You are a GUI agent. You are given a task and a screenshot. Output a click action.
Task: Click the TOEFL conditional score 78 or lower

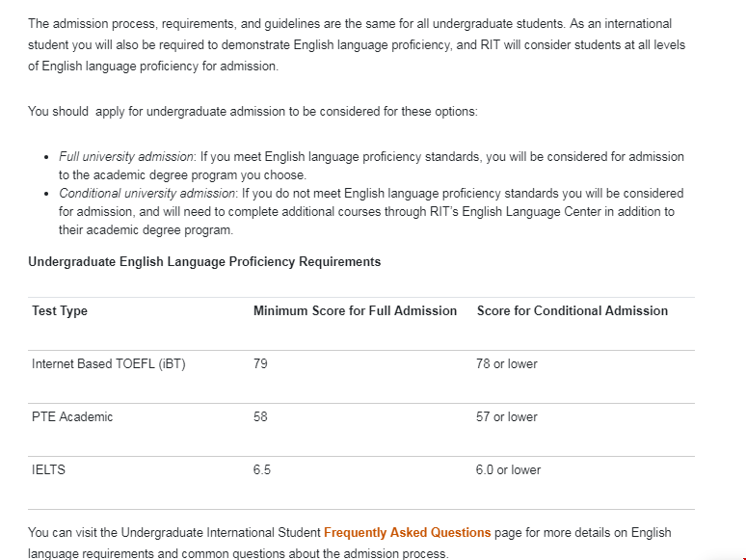[x=506, y=363]
